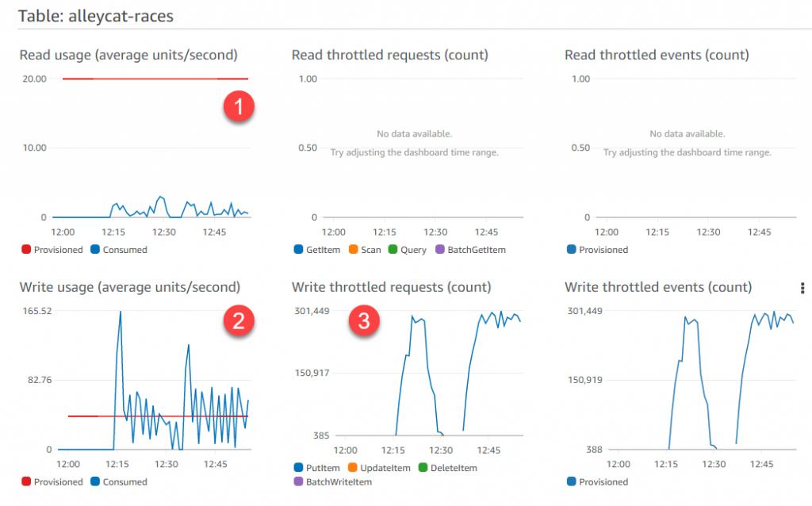Screen dimensions: 812x506
Task: Click the orange Scan legend icon
Action: click(353, 249)
